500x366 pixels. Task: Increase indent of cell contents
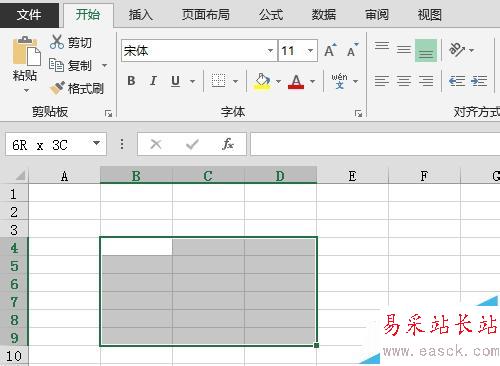click(x=479, y=81)
